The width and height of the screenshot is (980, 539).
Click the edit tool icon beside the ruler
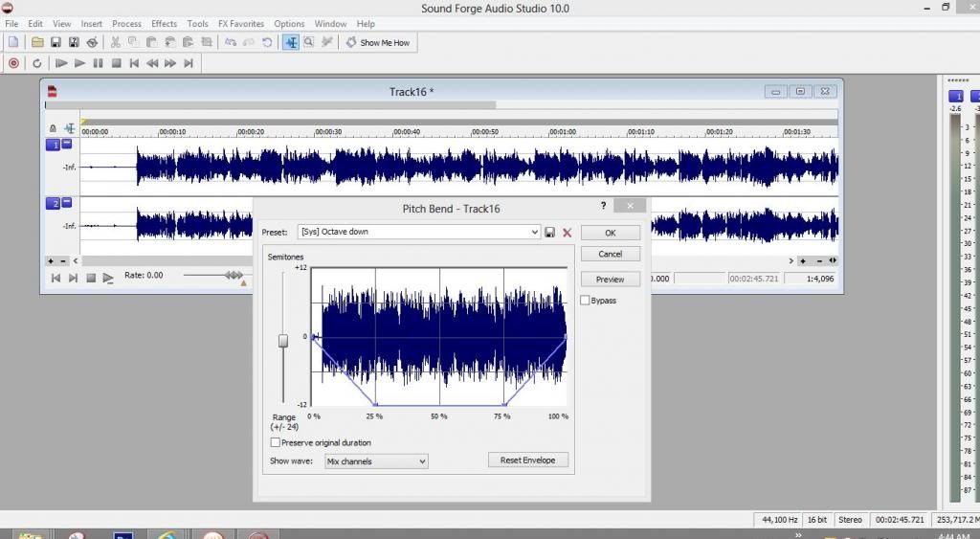(x=69, y=128)
